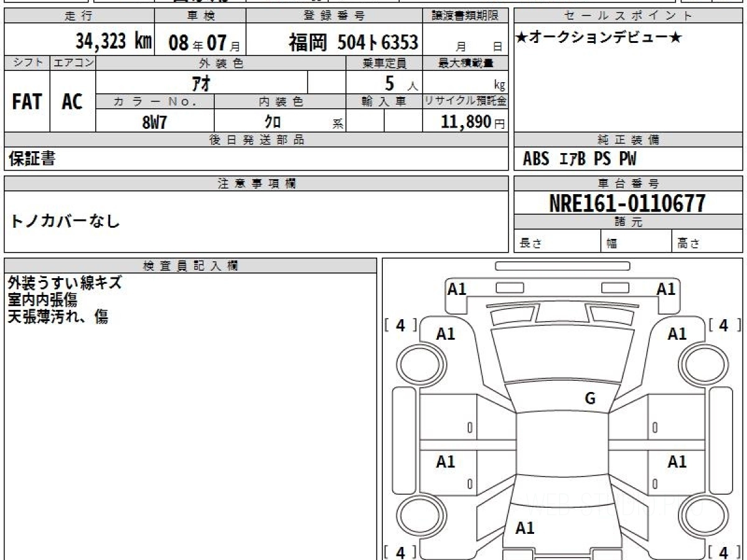
Task: Click the A1 mark on front bumper's right corner
Action: [x=667, y=289]
